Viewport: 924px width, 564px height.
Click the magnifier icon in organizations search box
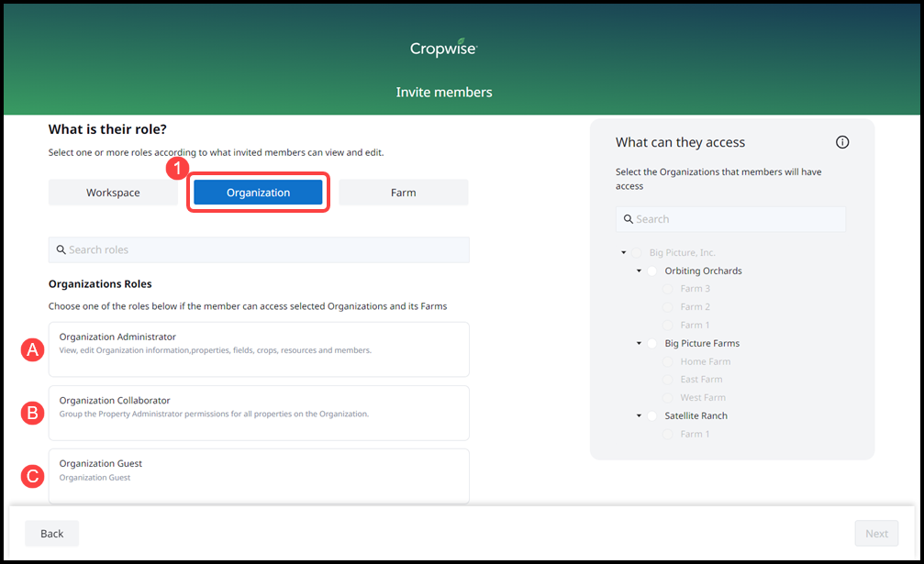(629, 219)
